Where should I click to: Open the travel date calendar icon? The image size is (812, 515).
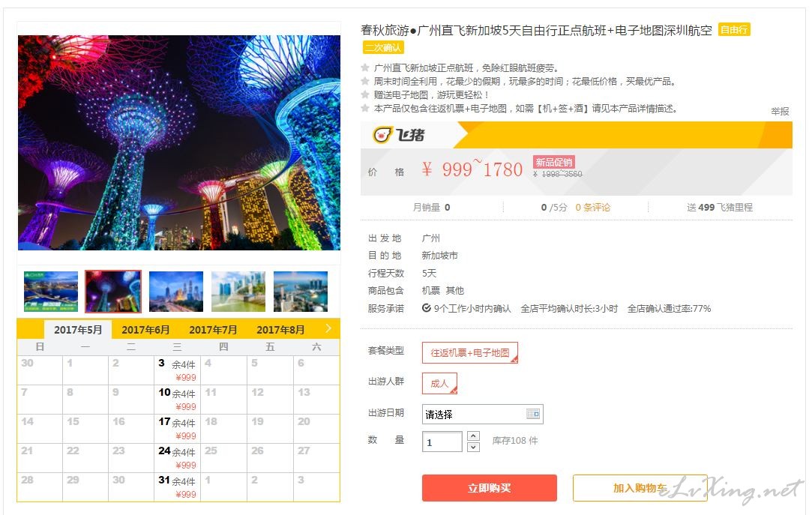point(533,414)
